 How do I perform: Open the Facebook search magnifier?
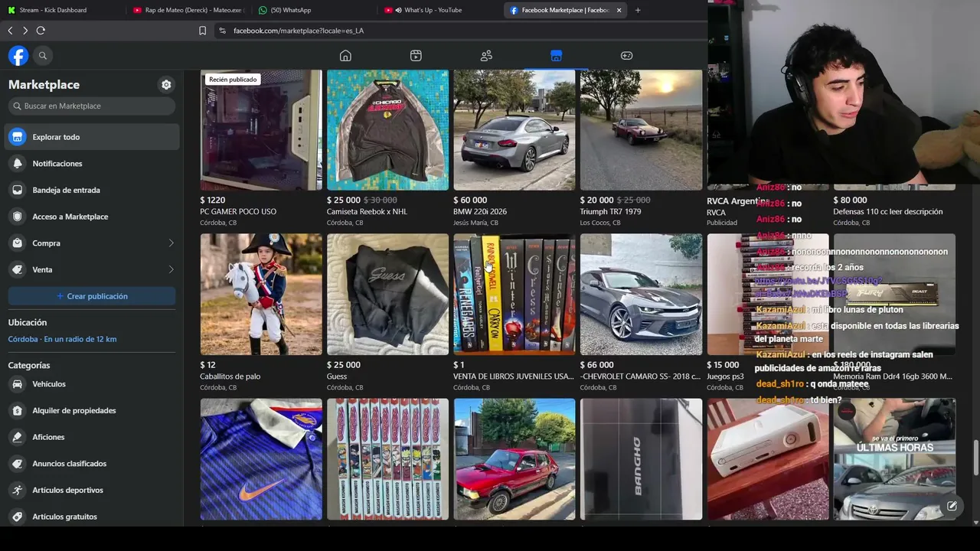pyautogui.click(x=43, y=56)
